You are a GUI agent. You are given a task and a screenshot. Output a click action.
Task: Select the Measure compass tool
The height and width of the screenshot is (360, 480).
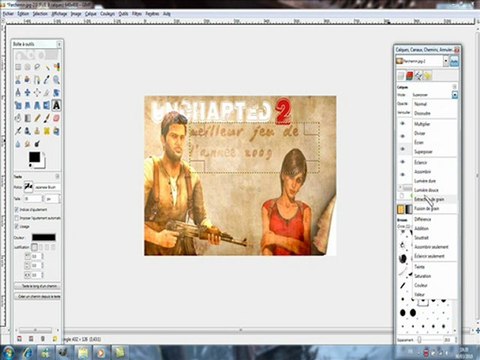(18, 92)
